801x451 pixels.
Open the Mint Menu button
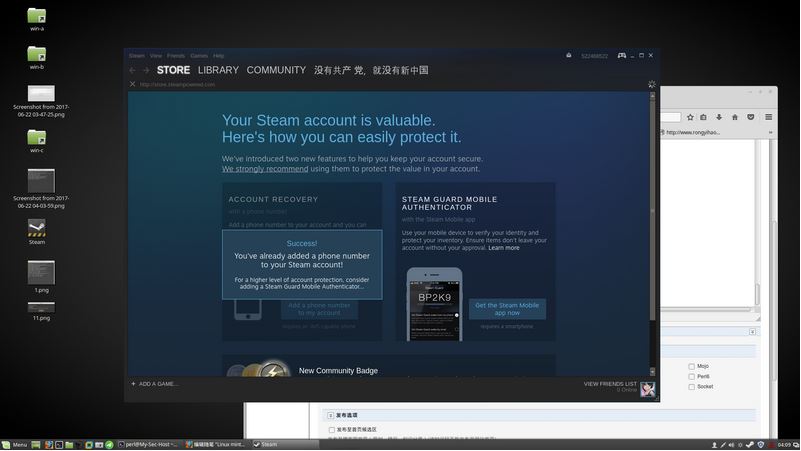click(x=14, y=444)
